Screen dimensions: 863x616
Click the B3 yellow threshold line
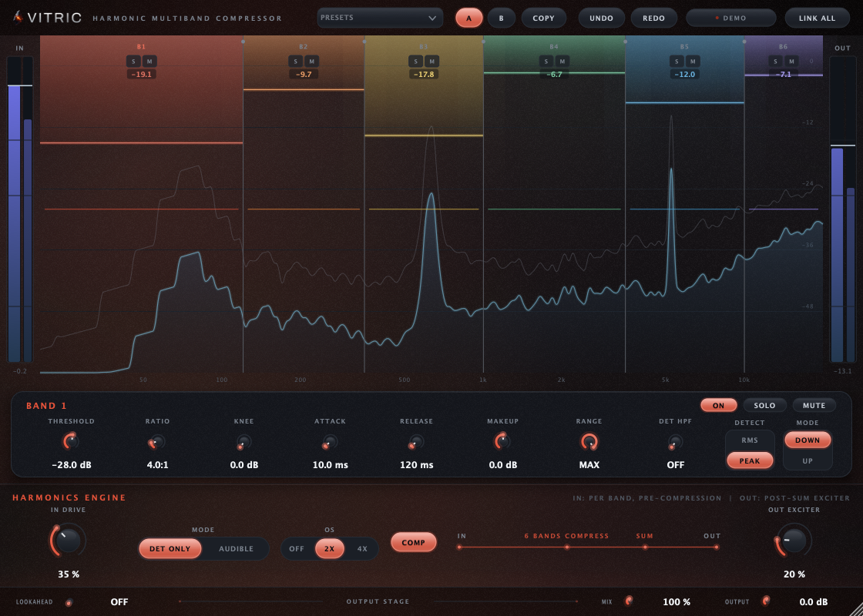424,136
